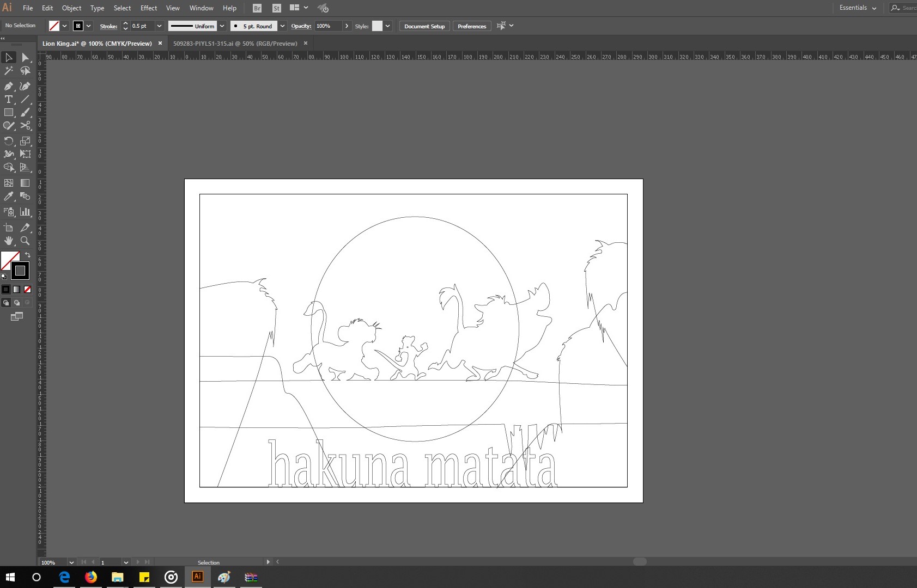Select the Pen tool
Viewport: 917px width, 588px height.
click(9, 86)
